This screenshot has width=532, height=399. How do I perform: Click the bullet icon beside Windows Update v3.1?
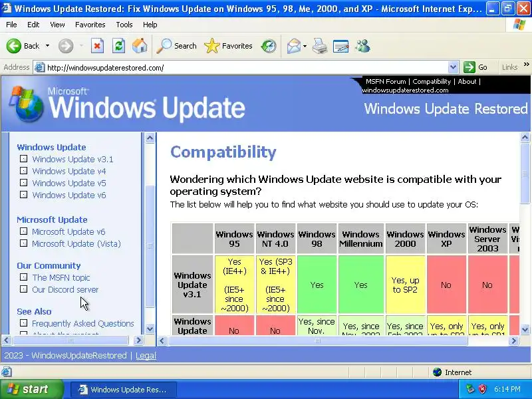[23, 158]
